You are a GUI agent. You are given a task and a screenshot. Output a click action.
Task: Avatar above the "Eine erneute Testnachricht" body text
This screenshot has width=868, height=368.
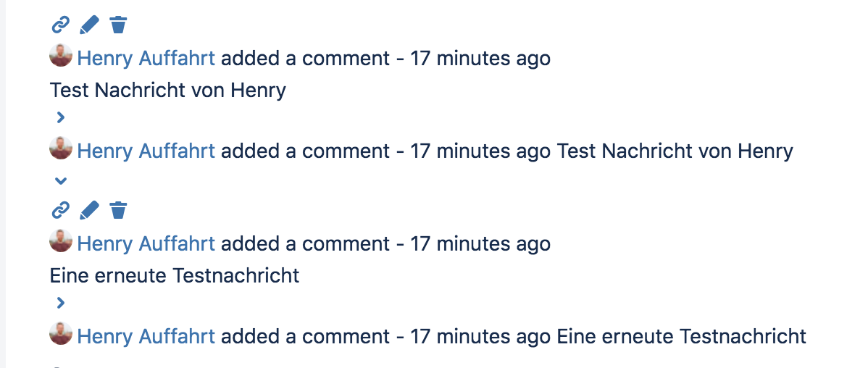pos(61,241)
